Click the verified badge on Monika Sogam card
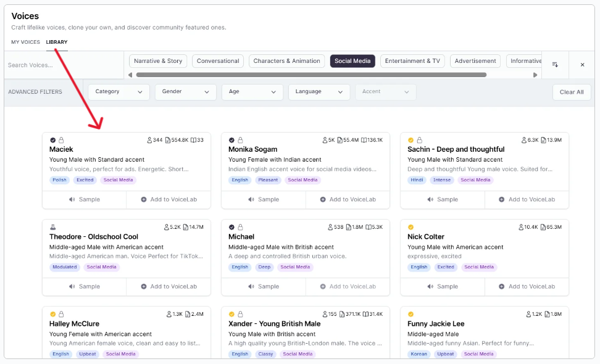Screen dimensions: 600x364 click(231, 140)
